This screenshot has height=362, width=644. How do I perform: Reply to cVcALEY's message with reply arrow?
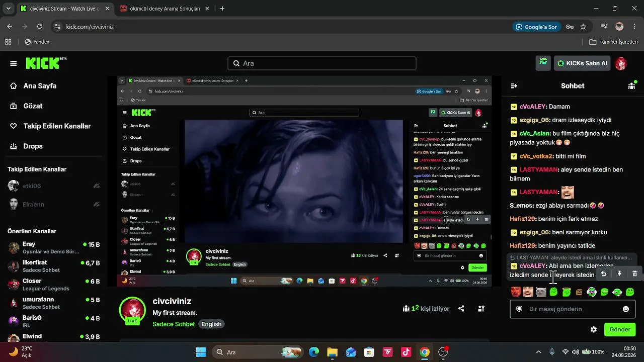pyautogui.click(x=604, y=274)
